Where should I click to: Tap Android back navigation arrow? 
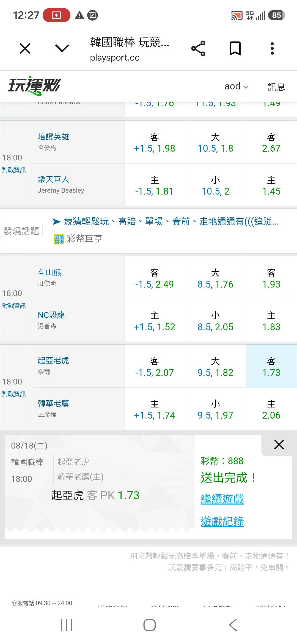[233, 625]
